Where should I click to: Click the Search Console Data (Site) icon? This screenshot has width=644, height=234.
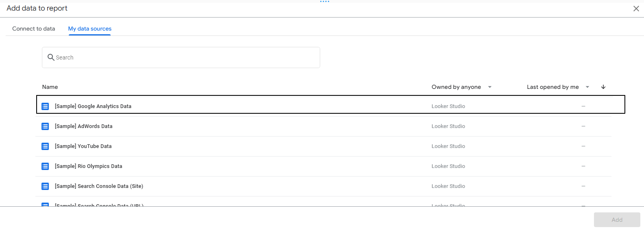coord(45,186)
